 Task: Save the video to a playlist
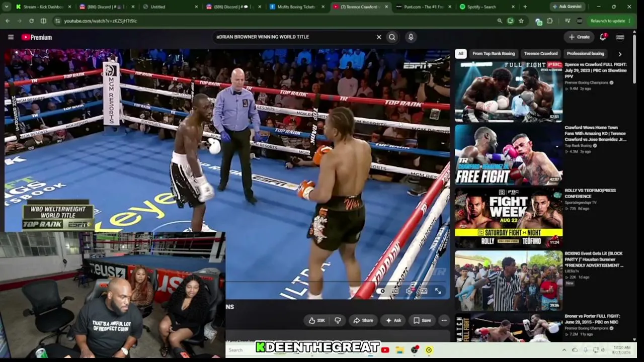tap(423, 320)
